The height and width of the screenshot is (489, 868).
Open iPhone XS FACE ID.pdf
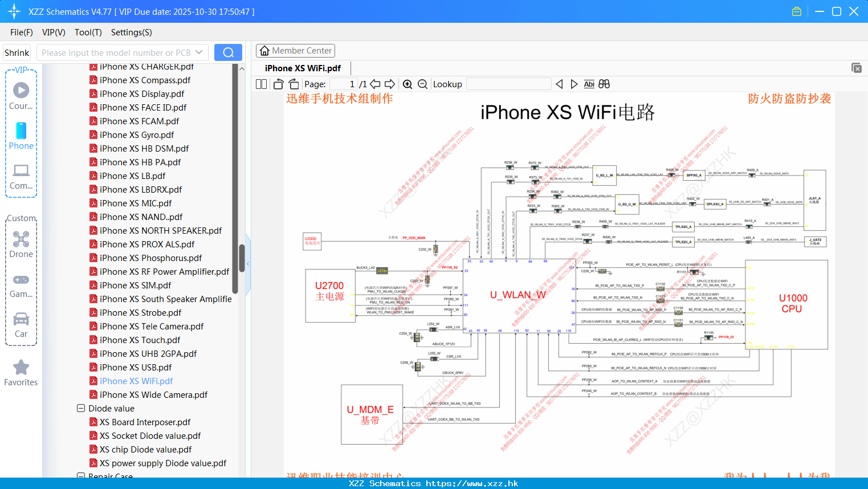(x=143, y=107)
